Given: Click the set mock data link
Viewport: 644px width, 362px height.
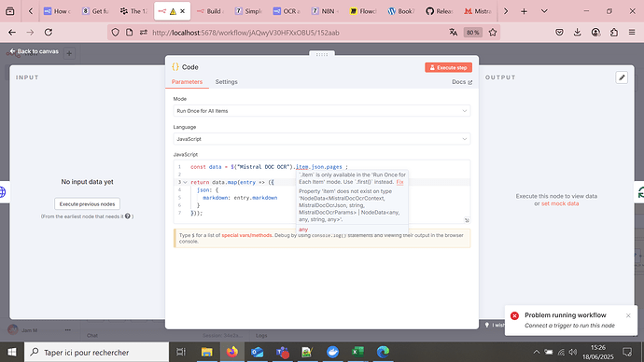Looking at the screenshot, I should point(560,203).
